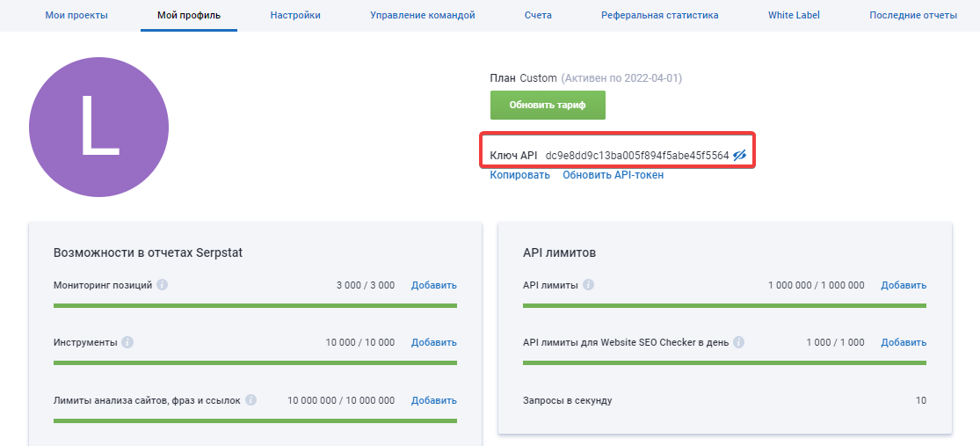The image size is (980, 446).
Task: Go to the Счета tab
Action: pyautogui.click(x=538, y=15)
